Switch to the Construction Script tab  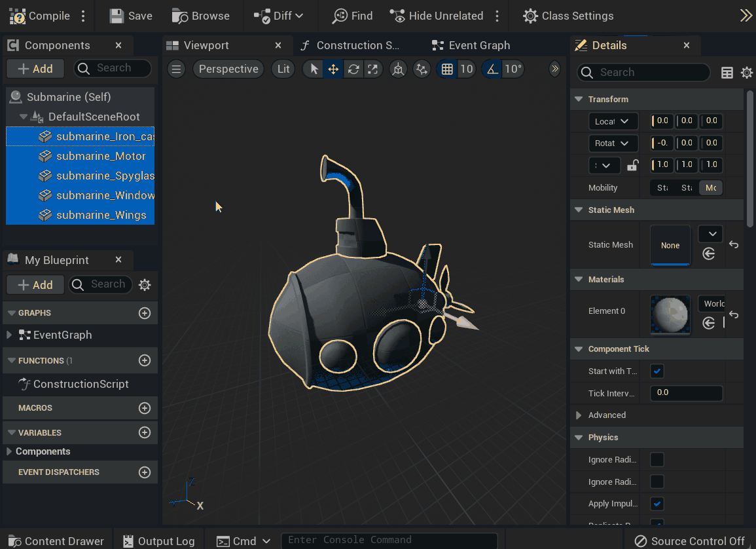pos(357,45)
